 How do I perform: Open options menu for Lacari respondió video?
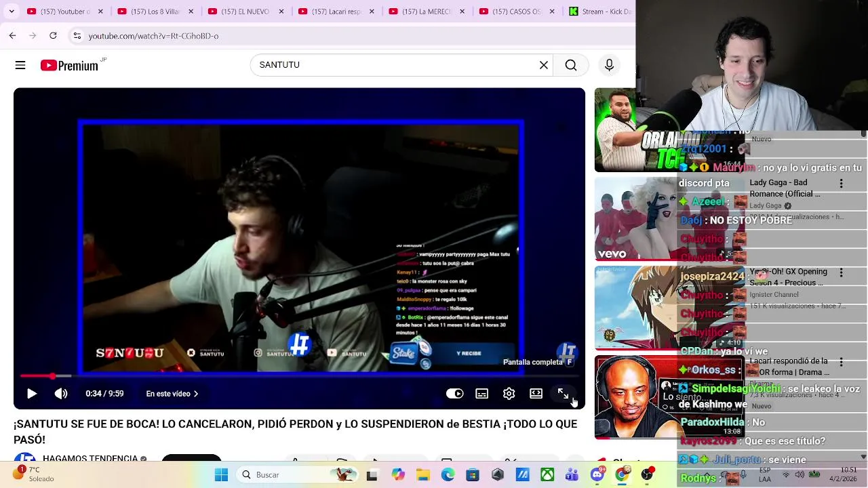[842, 362]
